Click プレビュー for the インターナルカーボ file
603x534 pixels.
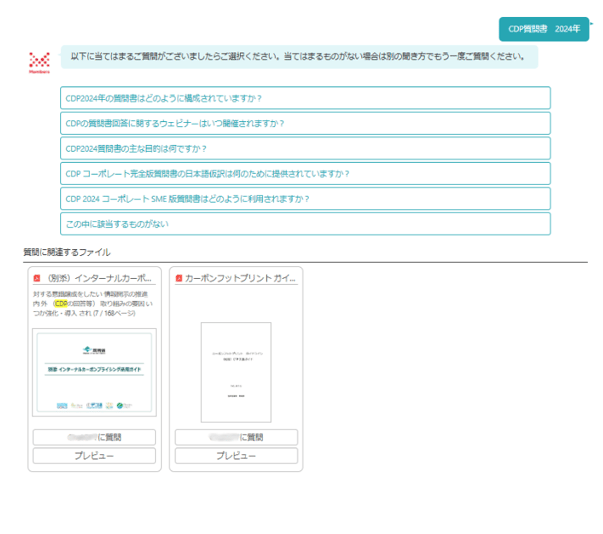coord(94,456)
